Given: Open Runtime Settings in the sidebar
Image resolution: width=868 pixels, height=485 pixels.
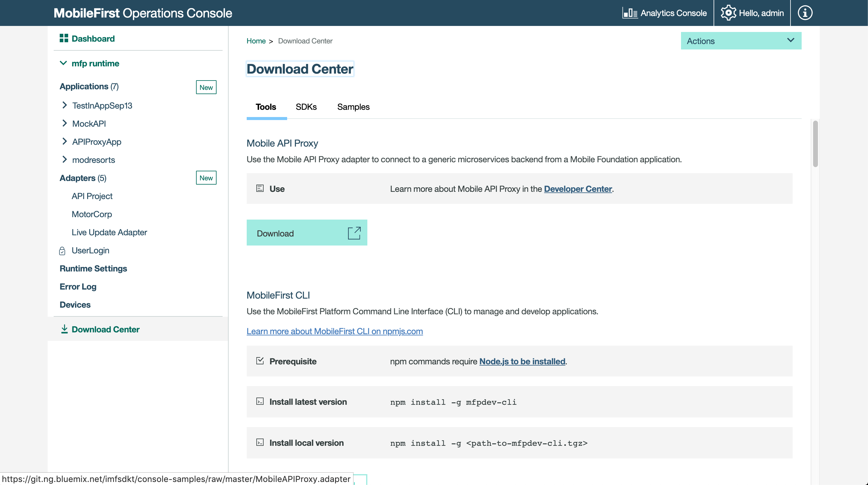Looking at the screenshot, I should point(93,269).
